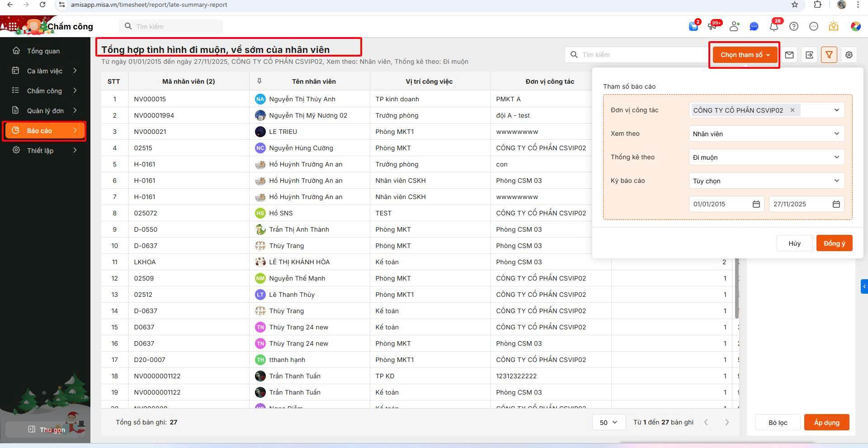This screenshot has height=448, width=868.
Task: Open report settings gear icon
Action: 849,55
